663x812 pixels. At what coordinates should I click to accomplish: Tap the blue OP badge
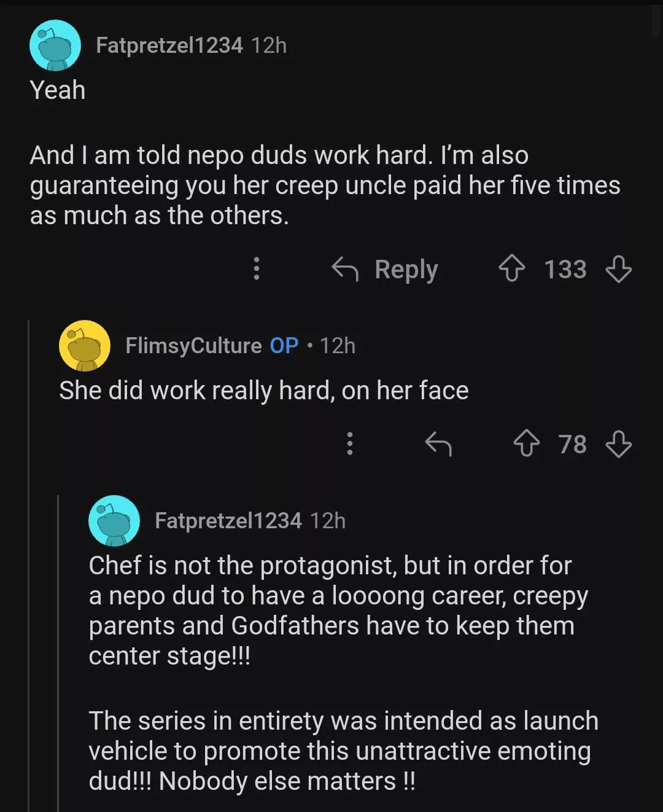coord(284,346)
